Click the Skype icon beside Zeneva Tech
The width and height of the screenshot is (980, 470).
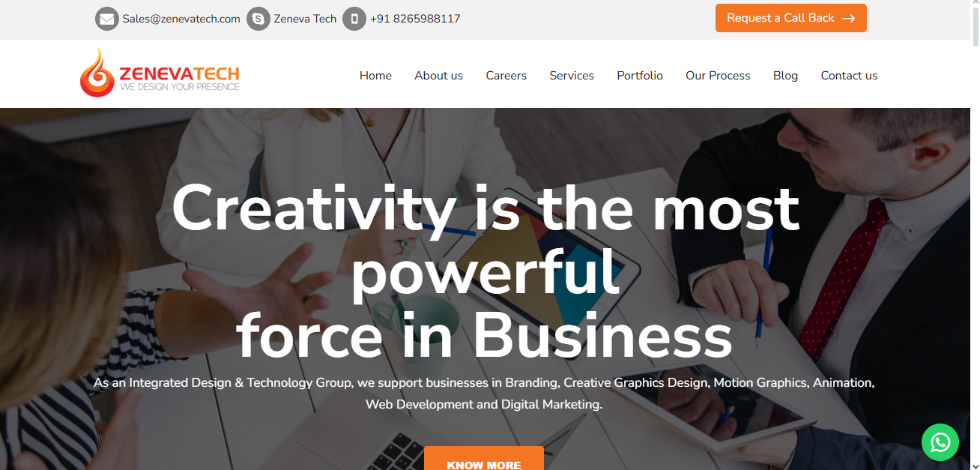258,19
